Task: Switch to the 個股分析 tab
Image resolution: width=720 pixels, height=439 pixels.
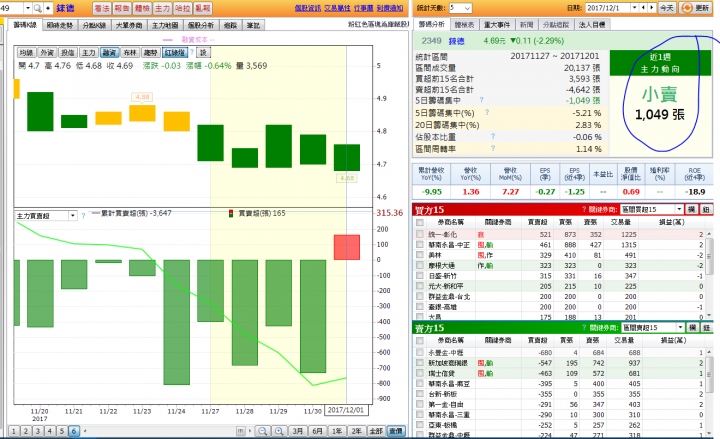Action: (201, 25)
